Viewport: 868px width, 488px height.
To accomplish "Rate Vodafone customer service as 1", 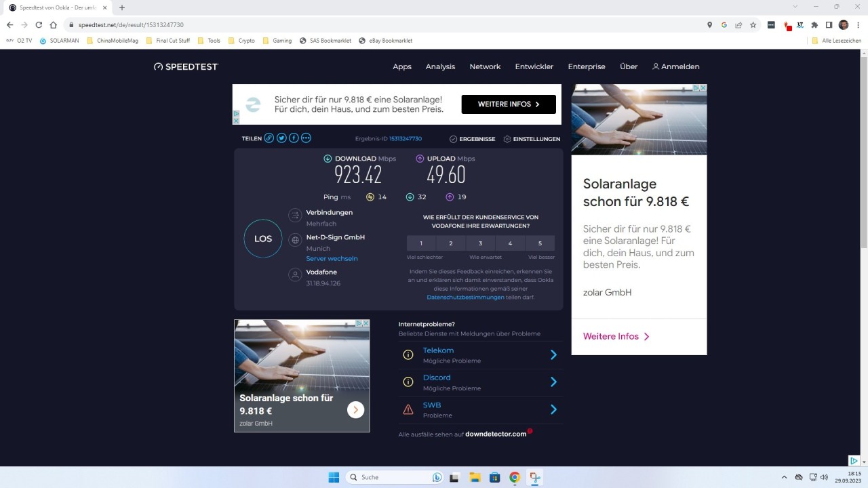I will point(421,243).
